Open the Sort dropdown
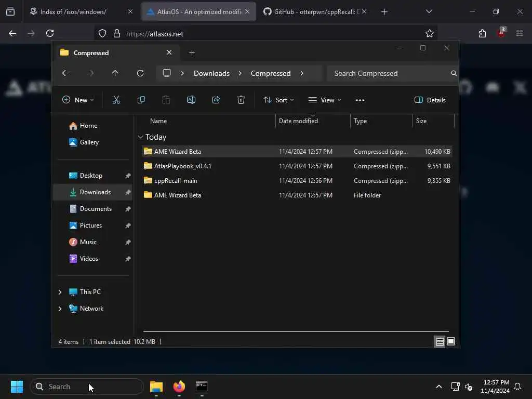Image resolution: width=532 pixels, height=399 pixels. pyautogui.click(x=278, y=100)
